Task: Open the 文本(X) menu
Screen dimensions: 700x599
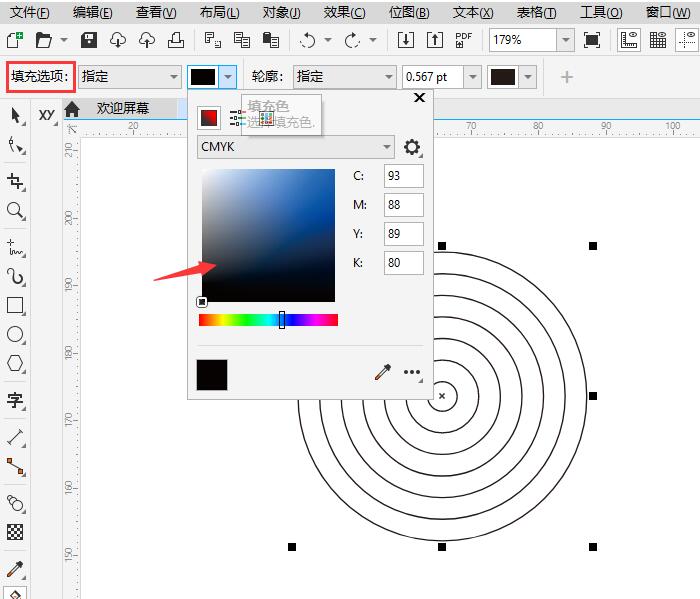Action: (473, 12)
